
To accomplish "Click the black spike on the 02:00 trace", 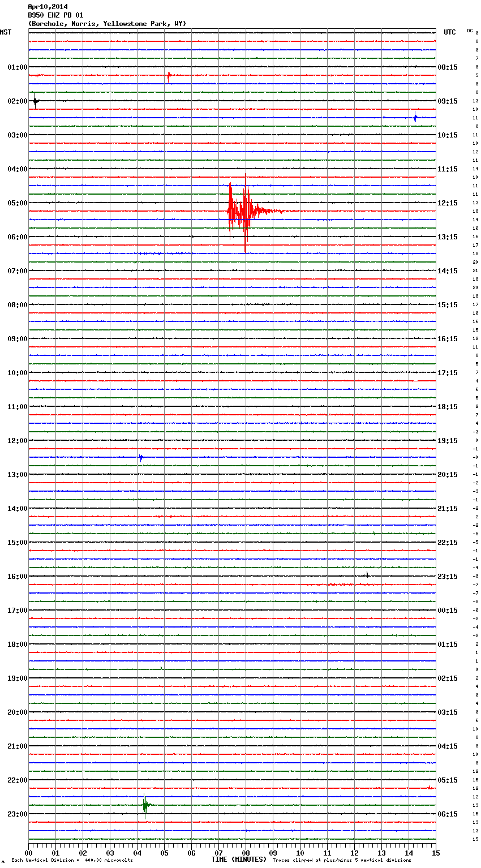I will (36, 101).
